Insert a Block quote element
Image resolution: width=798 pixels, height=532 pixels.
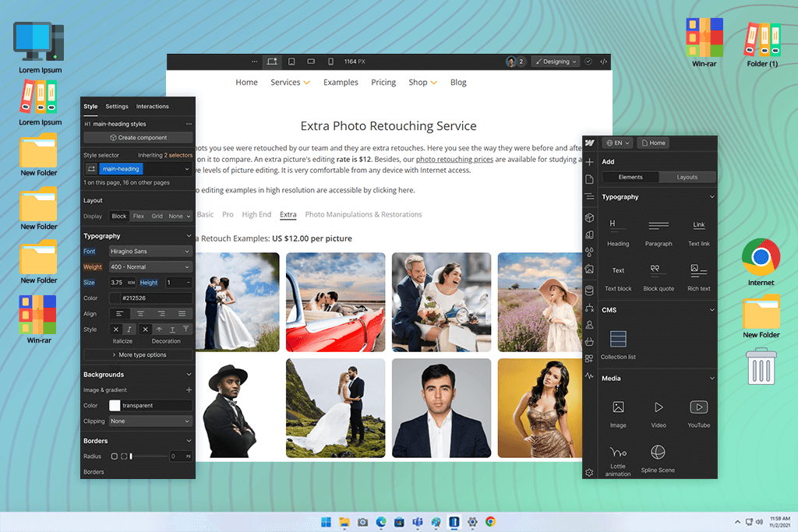click(x=659, y=276)
